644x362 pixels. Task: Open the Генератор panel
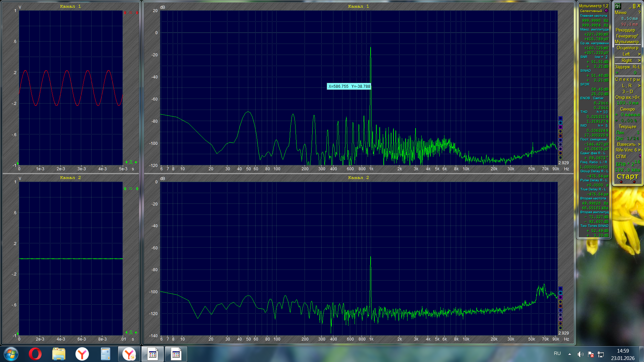[x=627, y=36]
